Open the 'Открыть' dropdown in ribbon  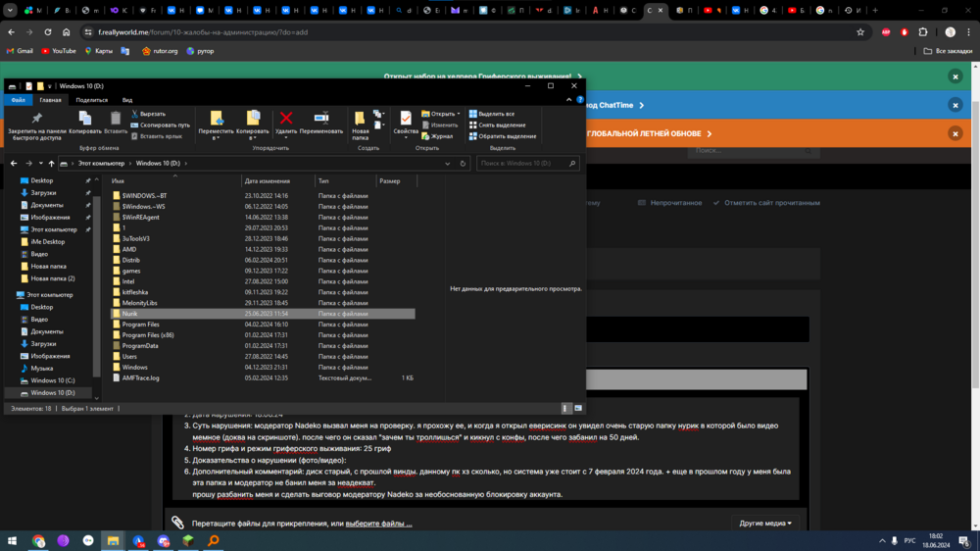(458, 114)
